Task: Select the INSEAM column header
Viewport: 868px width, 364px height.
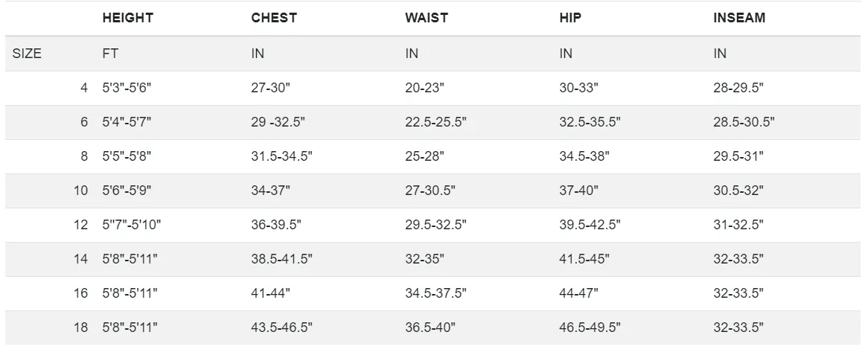Action: [739, 18]
